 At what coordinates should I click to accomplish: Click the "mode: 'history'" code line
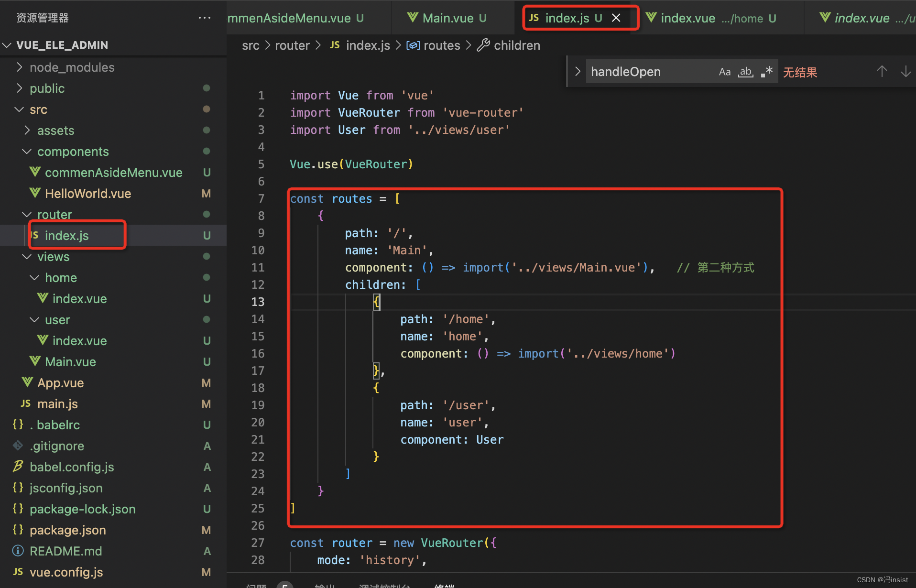(371, 560)
